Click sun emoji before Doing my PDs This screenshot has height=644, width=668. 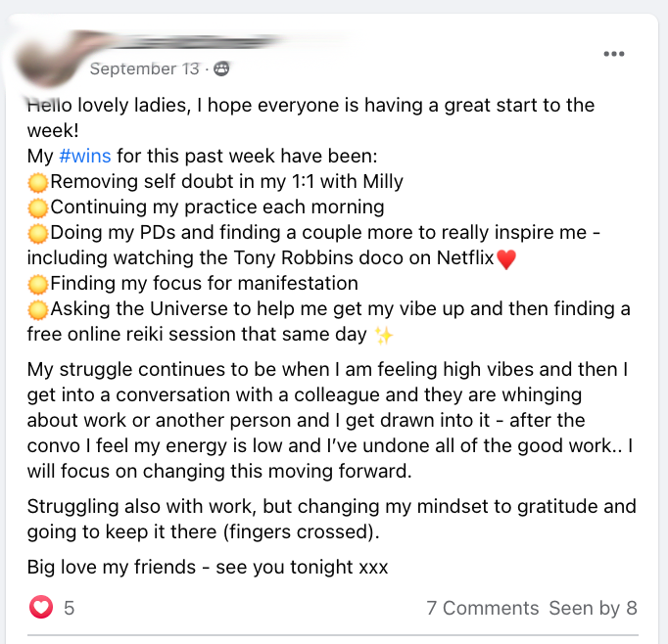(x=38, y=234)
